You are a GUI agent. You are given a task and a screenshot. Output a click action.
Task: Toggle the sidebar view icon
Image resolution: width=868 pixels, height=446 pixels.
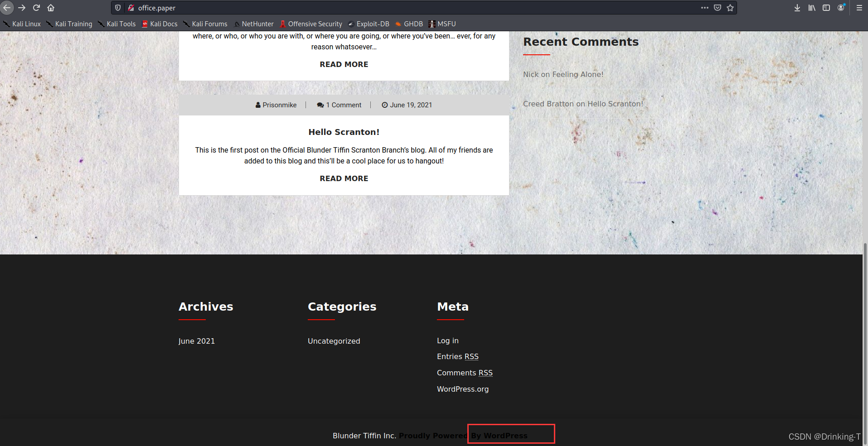(826, 8)
